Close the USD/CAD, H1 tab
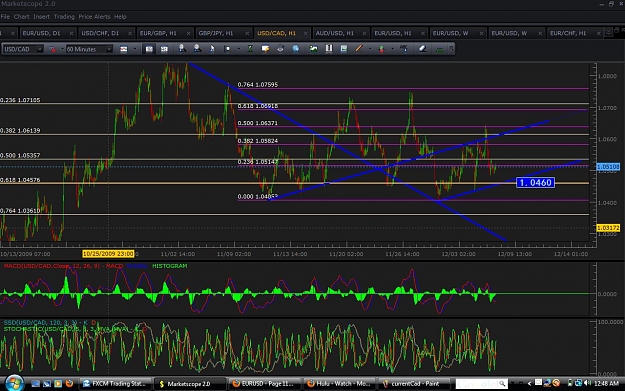Viewport: 625px width, 391px height. click(306, 33)
